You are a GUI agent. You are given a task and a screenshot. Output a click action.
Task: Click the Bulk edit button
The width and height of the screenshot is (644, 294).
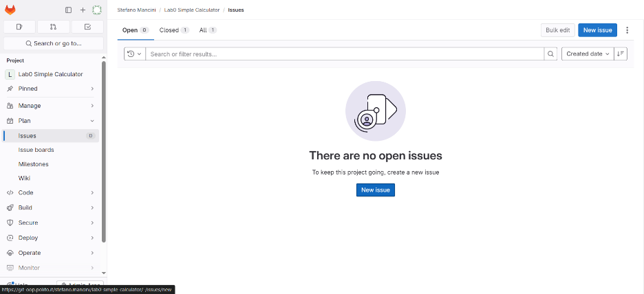point(557,30)
